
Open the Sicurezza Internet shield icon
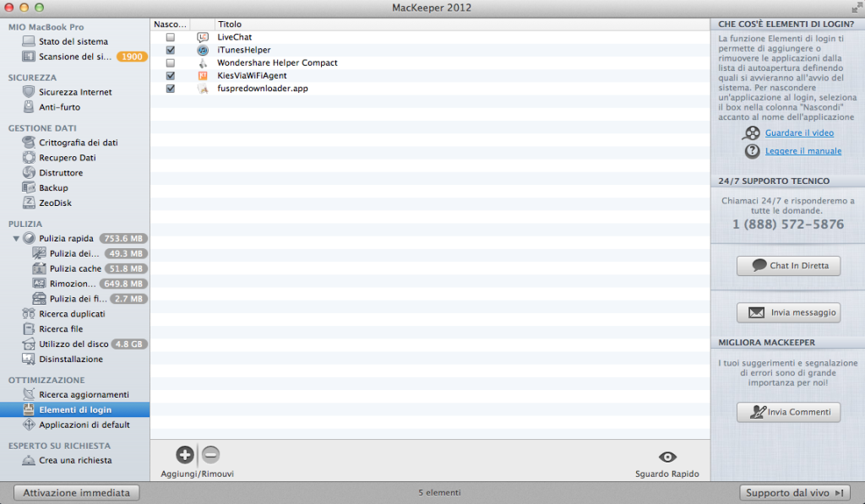[x=29, y=91]
